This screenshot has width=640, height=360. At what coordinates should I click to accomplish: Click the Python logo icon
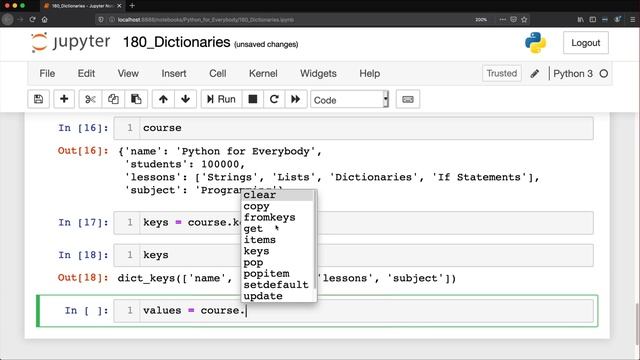536,43
